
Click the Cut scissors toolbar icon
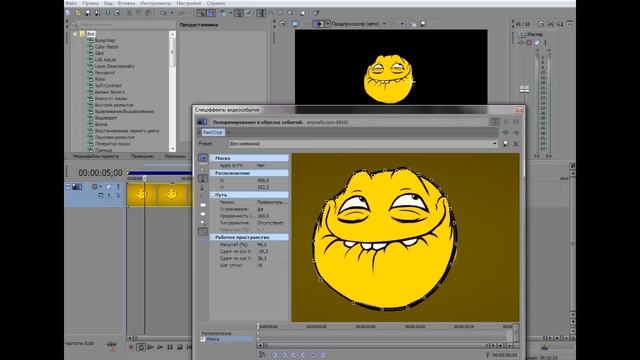point(129,13)
